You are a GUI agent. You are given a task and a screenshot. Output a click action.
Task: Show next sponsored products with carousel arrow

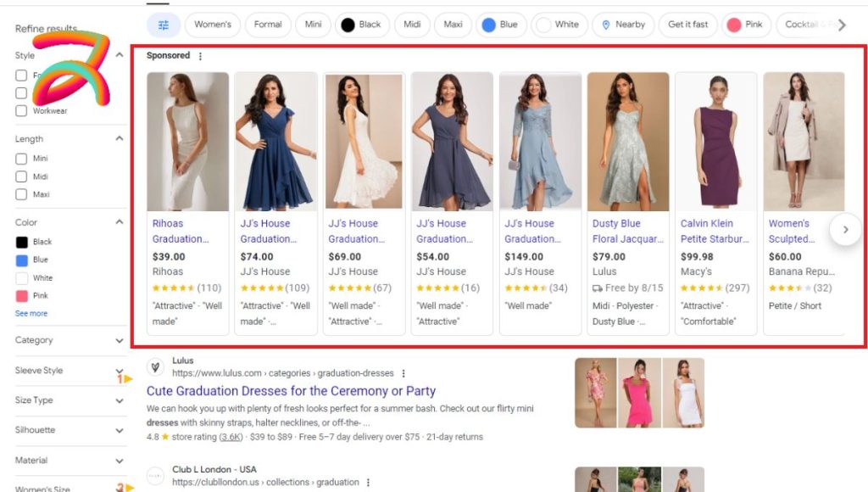click(845, 229)
